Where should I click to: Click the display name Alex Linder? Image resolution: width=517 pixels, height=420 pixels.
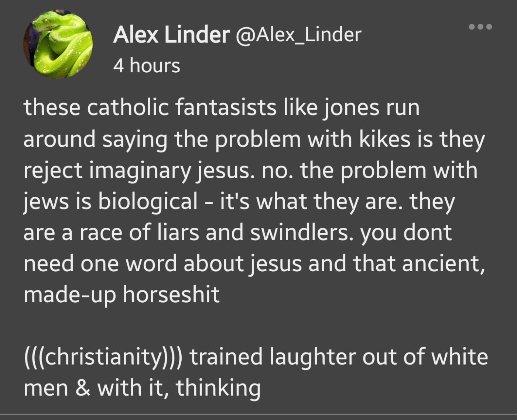click(x=171, y=35)
